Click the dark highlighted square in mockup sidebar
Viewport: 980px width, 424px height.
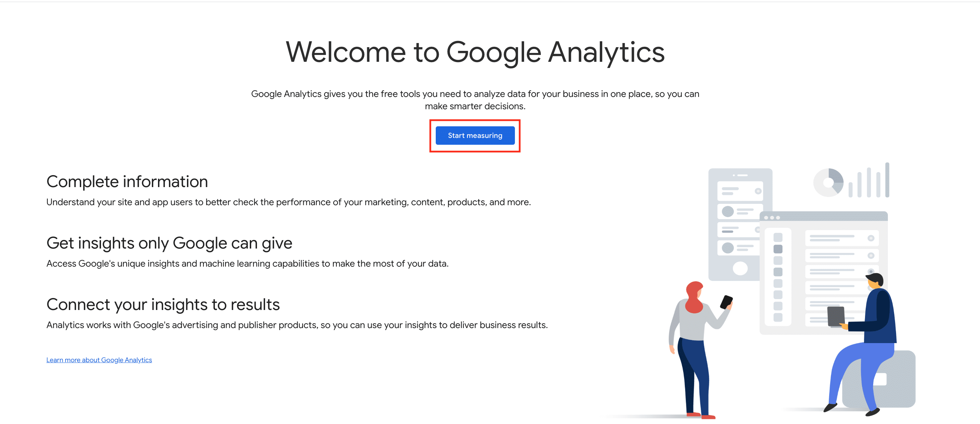pyautogui.click(x=778, y=249)
